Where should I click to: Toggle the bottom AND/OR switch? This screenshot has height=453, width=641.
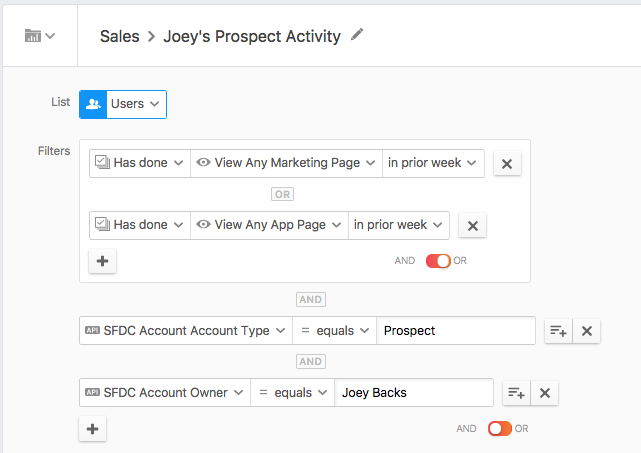tap(499, 429)
